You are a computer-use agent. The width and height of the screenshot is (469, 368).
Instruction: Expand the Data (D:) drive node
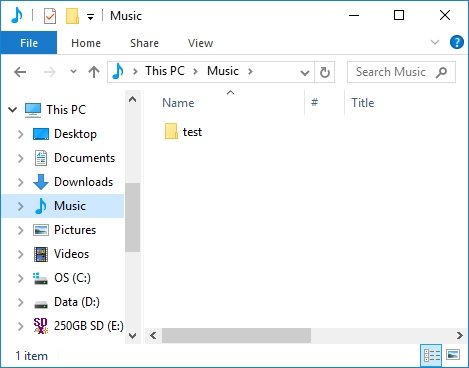(x=20, y=302)
